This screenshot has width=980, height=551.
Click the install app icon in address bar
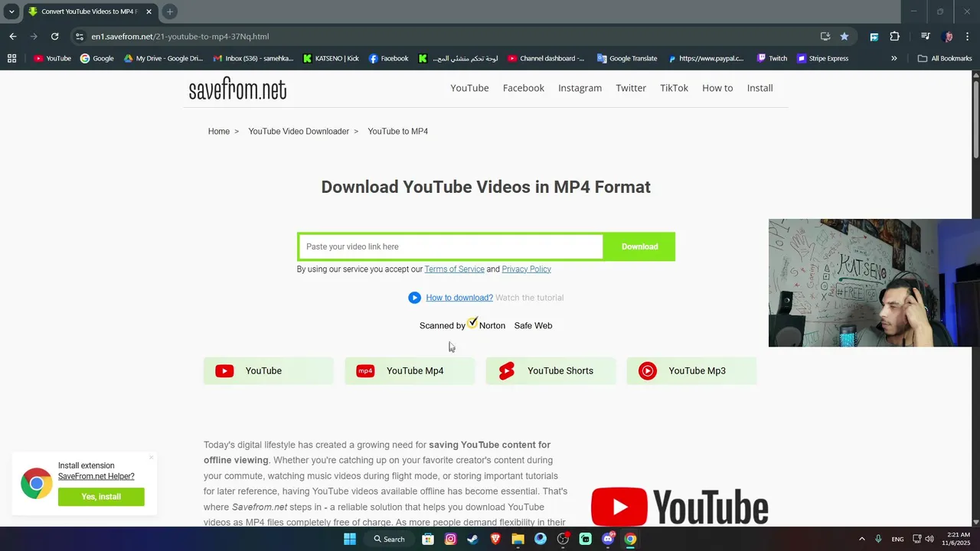pos(825,36)
